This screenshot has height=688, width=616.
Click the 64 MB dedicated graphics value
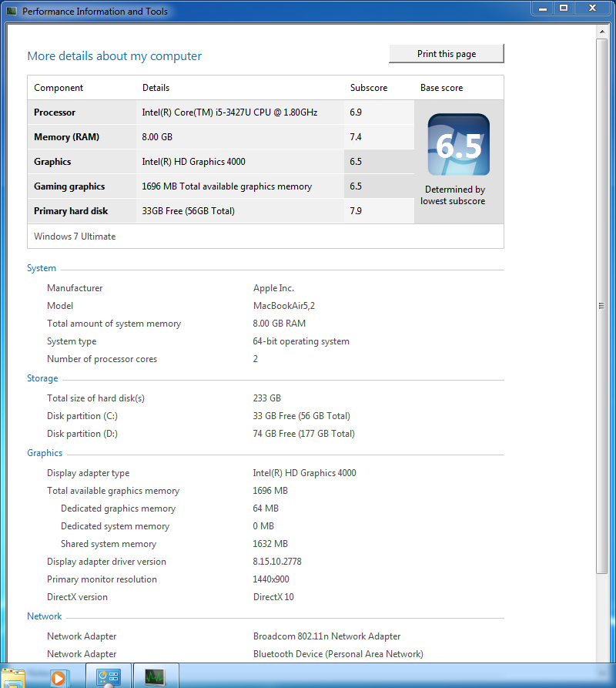click(x=266, y=508)
